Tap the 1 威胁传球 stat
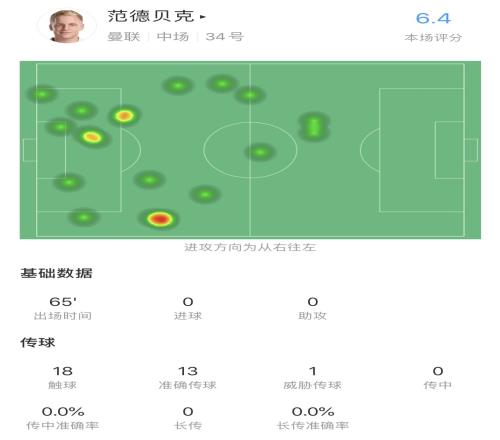Screen dimensions: 500x440 coord(312,377)
